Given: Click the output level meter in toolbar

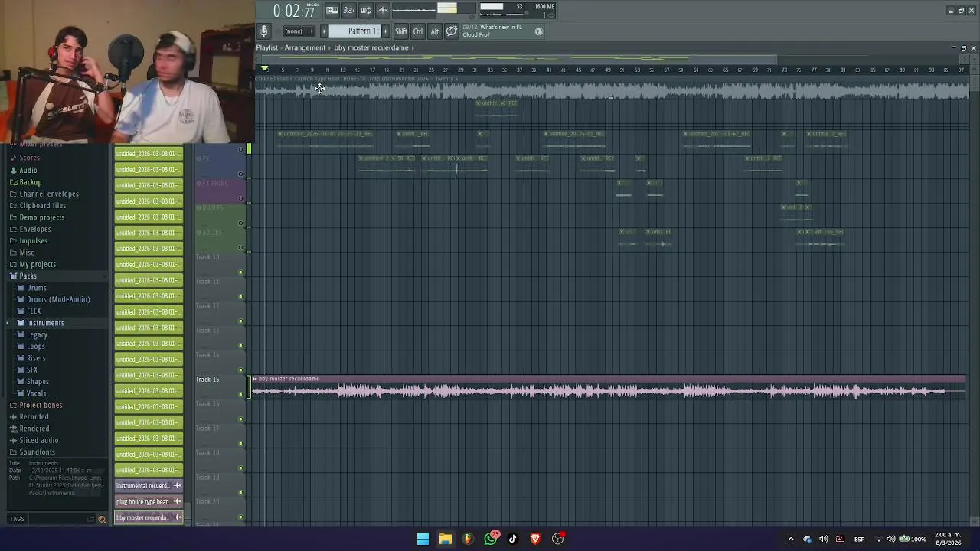Looking at the screenshot, I should coord(447,9).
